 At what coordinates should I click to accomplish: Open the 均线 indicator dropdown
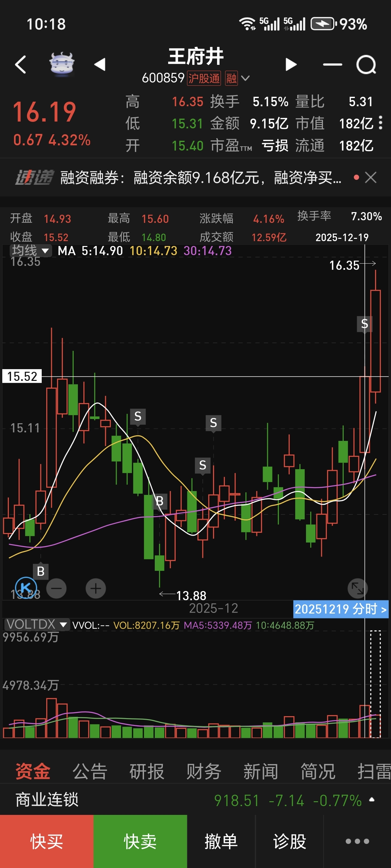pyautogui.click(x=31, y=251)
